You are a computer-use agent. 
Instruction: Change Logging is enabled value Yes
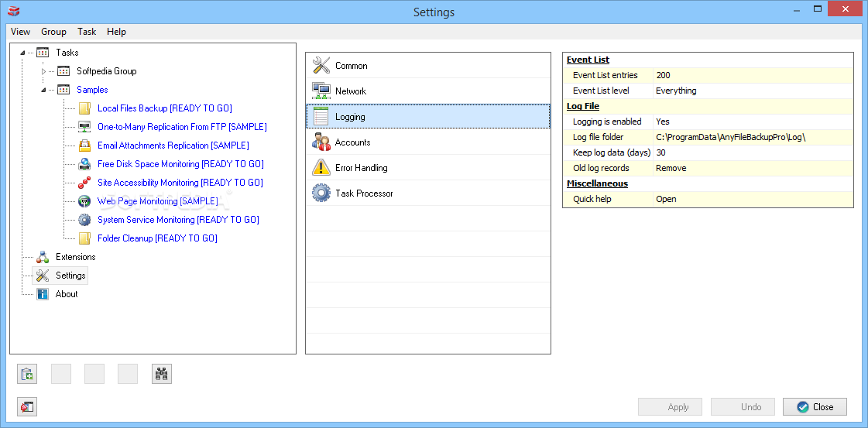[753, 122]
